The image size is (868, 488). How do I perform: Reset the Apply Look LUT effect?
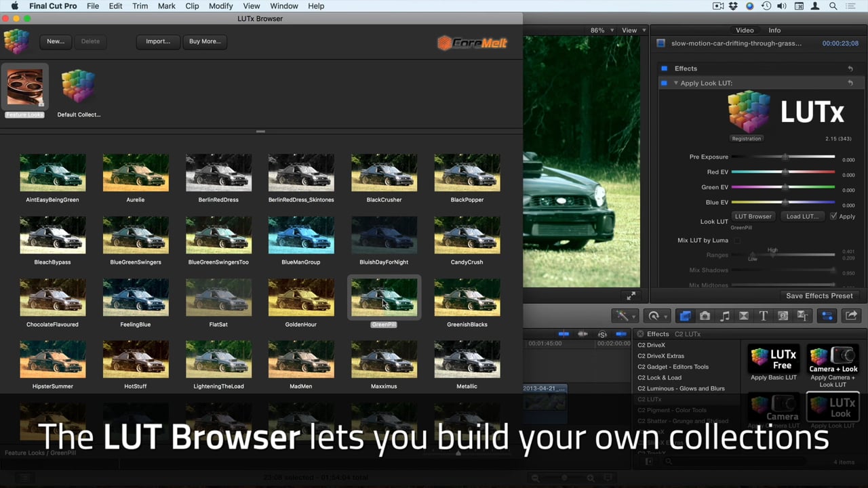coord(850,83)
